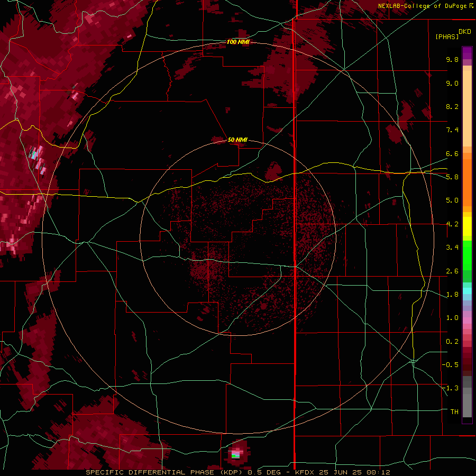Click the 50 NMI range ring label
This screenshot has width=476, height=476.
click(x=237, y=140)
